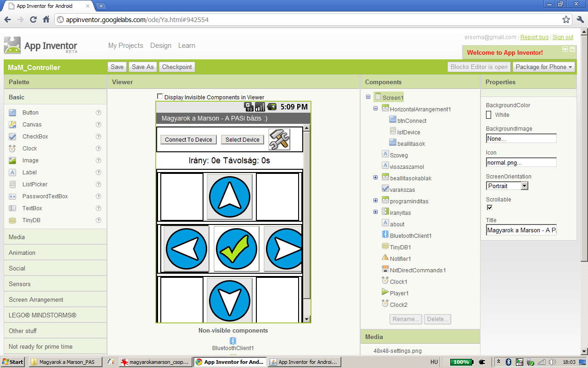The width and height of the screenshot is (588, 368).
Task: Uncheck the Scrollable property checkbox
Action: (489, 207)
